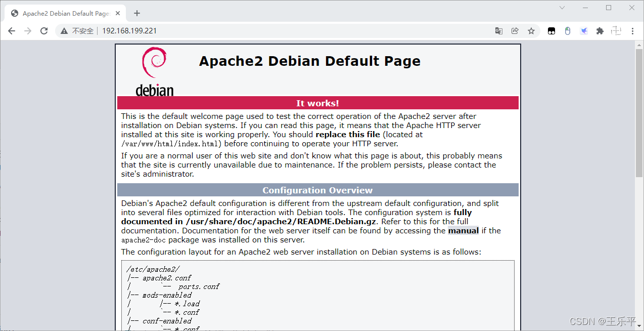
Task: Click the /etc/apache2/ line
Action: click(153, 269)
